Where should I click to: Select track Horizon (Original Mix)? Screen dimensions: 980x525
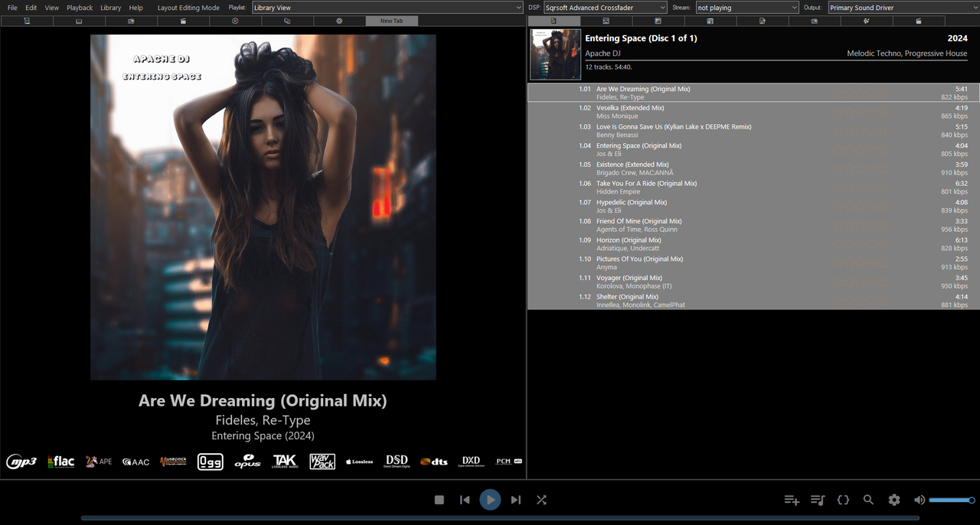pyautogui.click(x=753, y=244)
